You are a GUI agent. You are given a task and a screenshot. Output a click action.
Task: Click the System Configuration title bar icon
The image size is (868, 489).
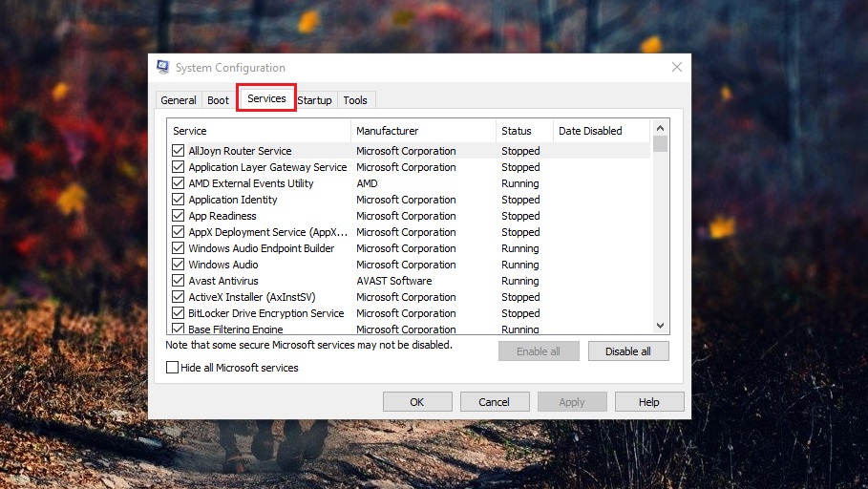click(162, 67)
